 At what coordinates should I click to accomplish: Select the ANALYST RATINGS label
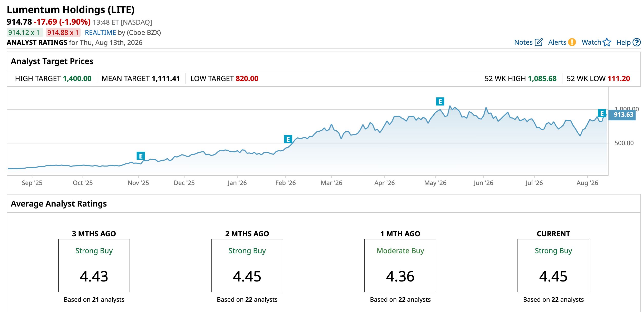click(x=37, y=43)
